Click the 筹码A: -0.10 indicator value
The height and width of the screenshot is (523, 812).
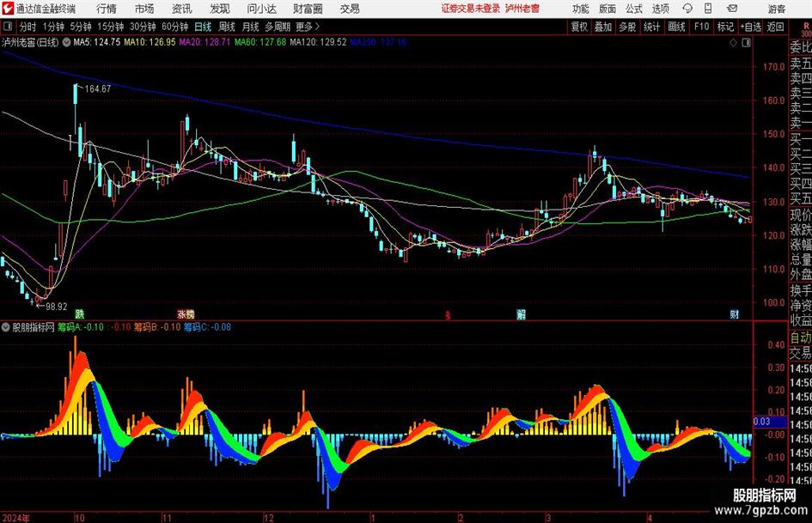[80, 327]
